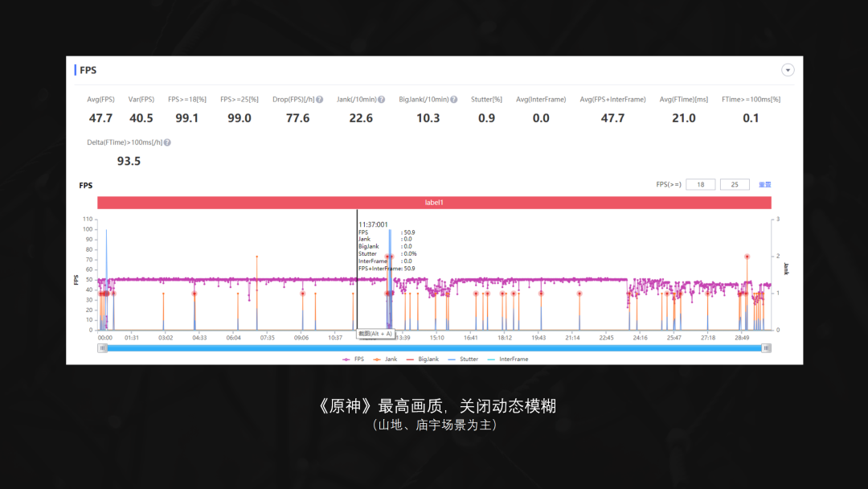
Task: Click the jank marker near 28:49 peak
Action: pyautogui.click(x=747, y=257)
